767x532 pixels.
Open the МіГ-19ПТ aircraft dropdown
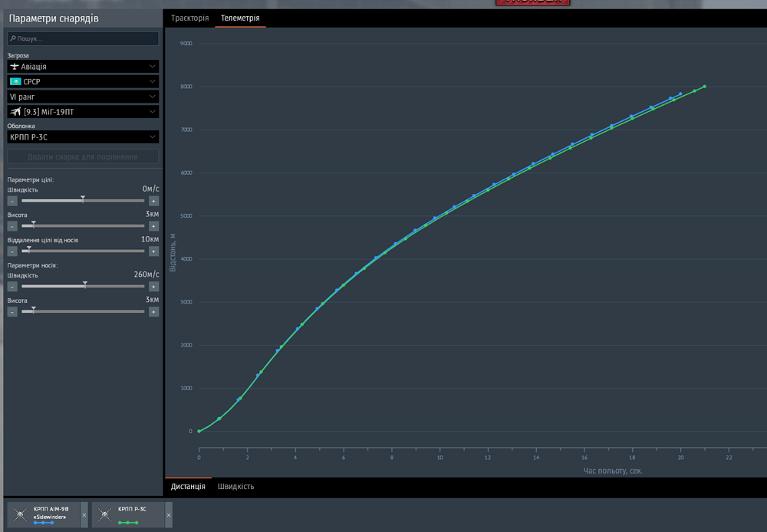click(x=83, y=112)
